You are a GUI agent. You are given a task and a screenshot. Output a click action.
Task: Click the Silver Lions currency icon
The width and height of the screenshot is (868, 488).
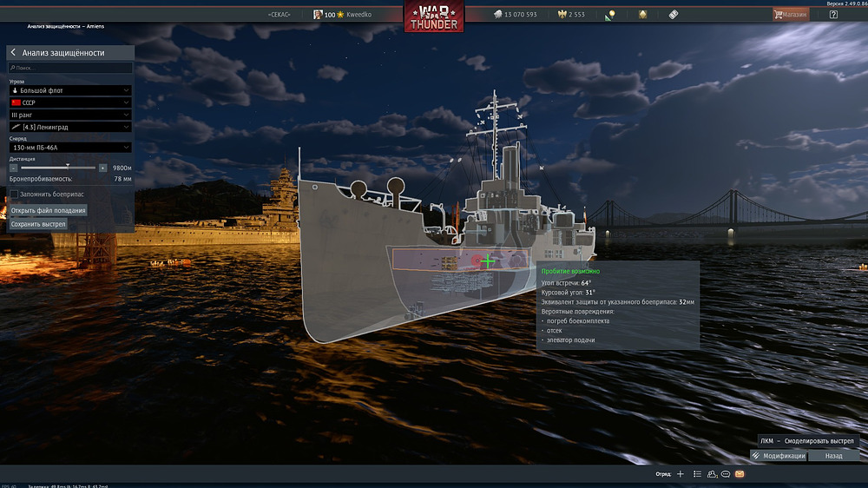tap(498, 15)
